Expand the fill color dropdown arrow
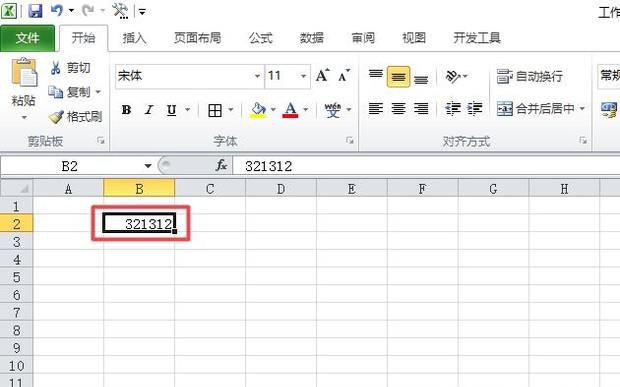Image resolution: width=620 pixels, height=387 pixels. coord(273,110)
